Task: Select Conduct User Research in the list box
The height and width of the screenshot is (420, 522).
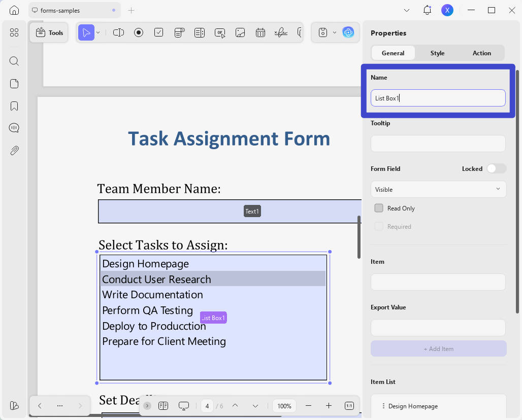Action: click(213, 279)
